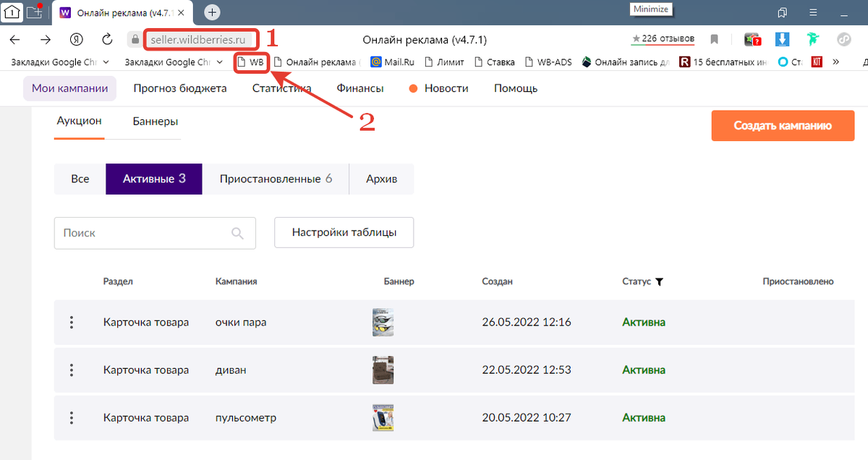Open Мои кампании menu item
Image resolution: width=868 pixels, height=460 pixels.
point(70,88)
